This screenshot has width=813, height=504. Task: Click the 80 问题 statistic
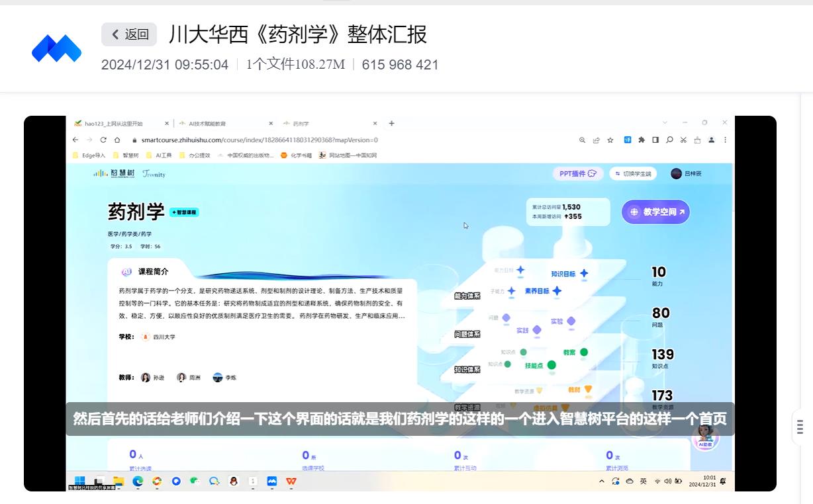(661, 317)
